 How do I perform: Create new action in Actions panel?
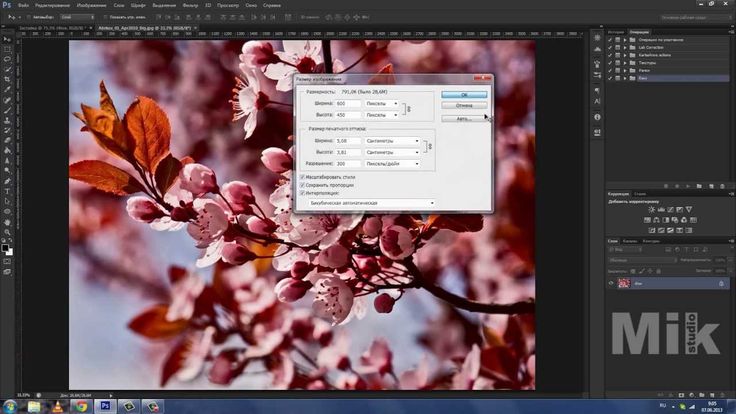click(x=711, y=186)
